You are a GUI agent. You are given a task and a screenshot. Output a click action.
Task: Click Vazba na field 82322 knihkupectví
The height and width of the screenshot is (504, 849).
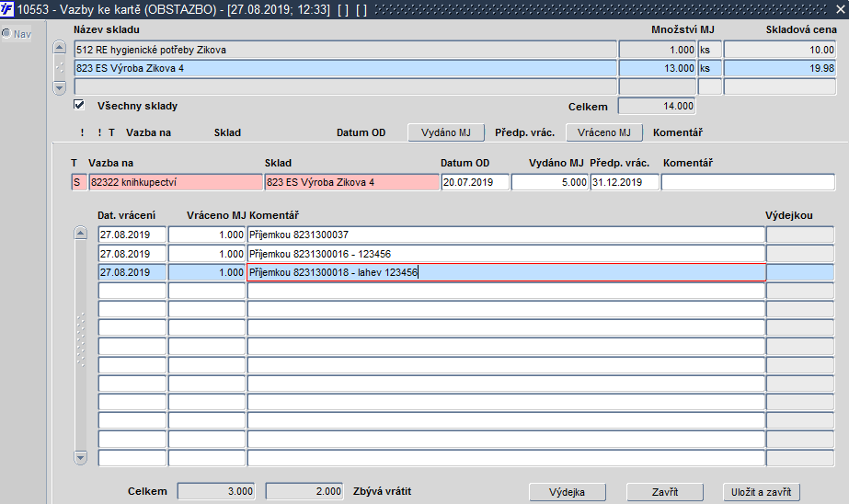click(176, 182)
